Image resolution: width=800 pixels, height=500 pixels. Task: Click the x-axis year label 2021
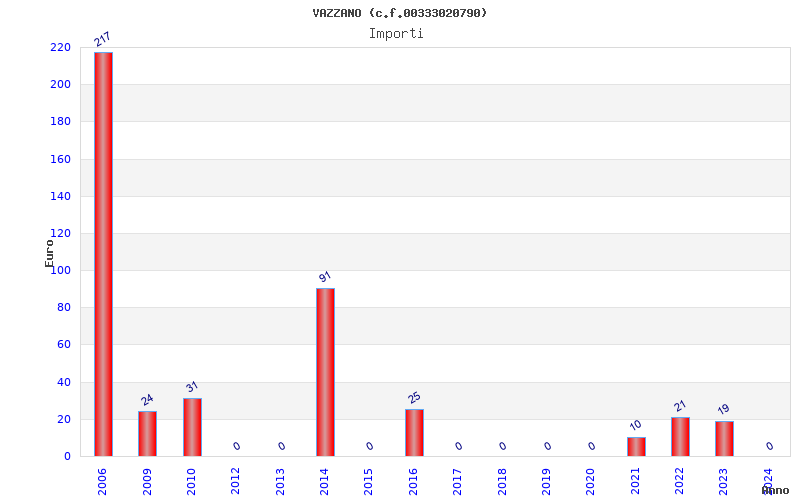(x=635, y=482)
